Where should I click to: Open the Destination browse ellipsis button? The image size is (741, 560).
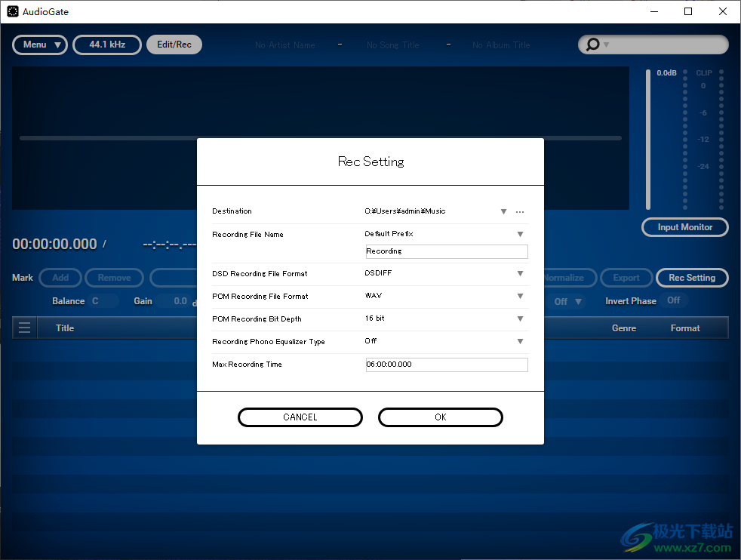pos(520,212)
